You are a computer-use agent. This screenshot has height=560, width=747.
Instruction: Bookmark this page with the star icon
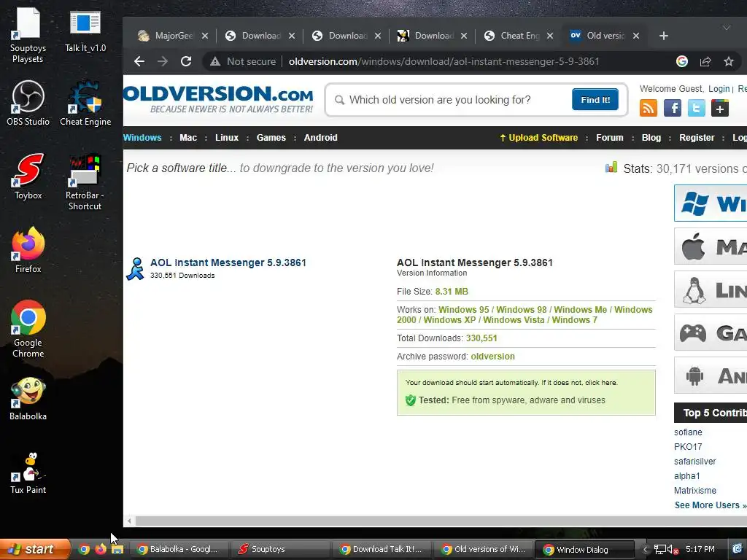[x=729, y=61]
